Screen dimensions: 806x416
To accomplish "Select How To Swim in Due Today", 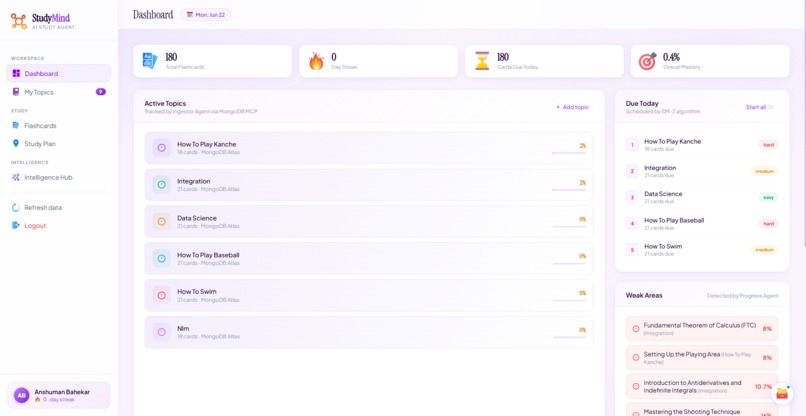I will tap(702, 249).
